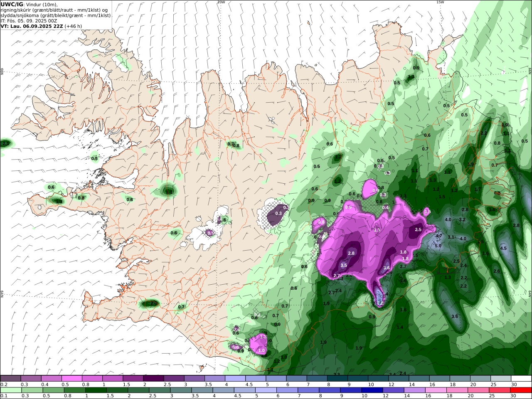The height and width of the screenshot is (399, 532).
Task: Click the "2.0" rain value on the southwest coast
Action: pyautogui.click(x=153, y=303)
